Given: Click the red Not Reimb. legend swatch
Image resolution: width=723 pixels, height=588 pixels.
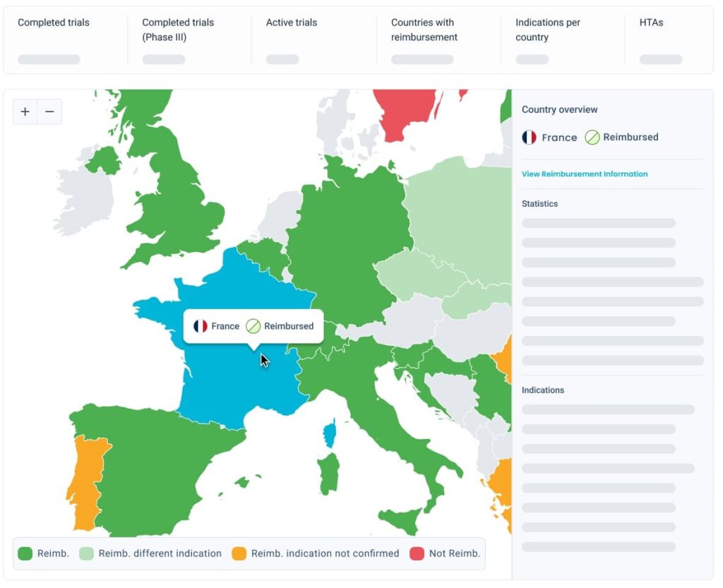Looking at the screenshot, I should [x=417, y=553].
